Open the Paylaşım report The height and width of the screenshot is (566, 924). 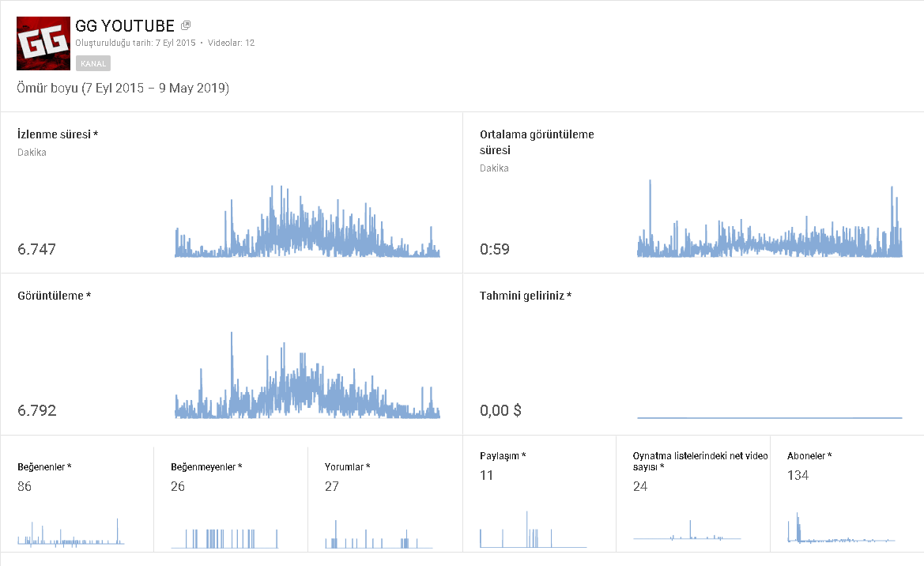(x=503, y=456)
